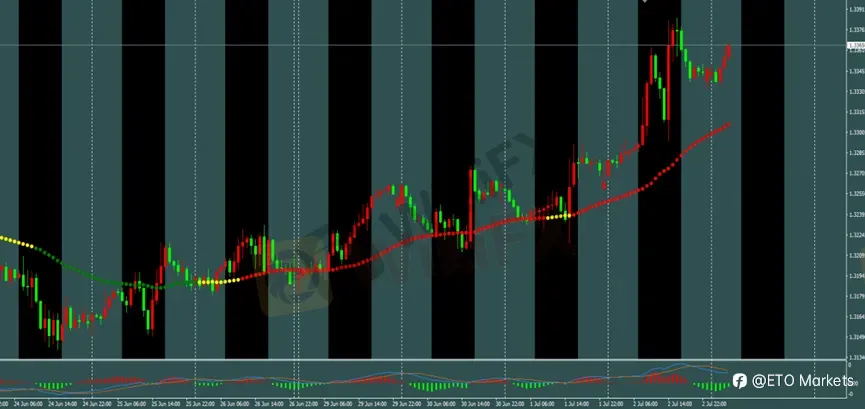
Task: Click the 1.3164 price axis label
Action: 857,317
